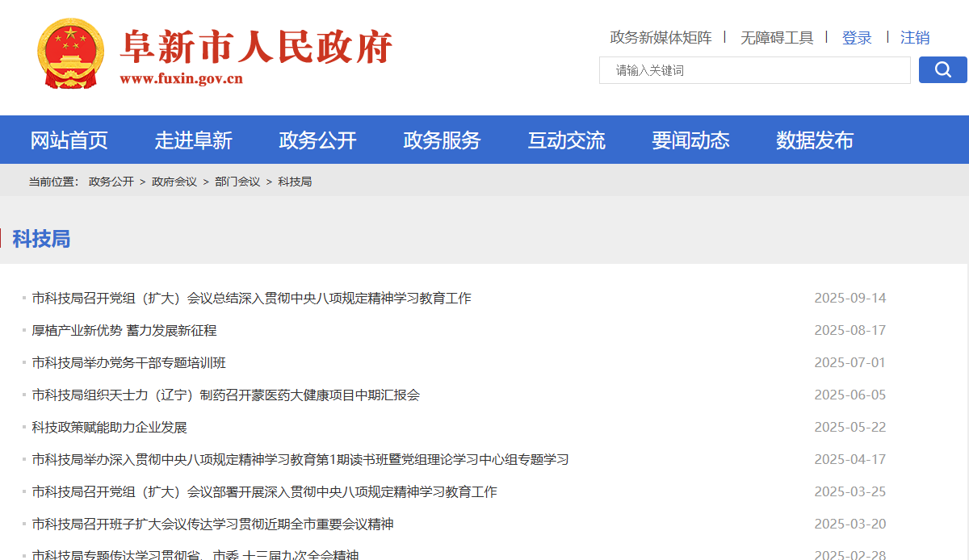This screenshot has width=969, height=560.
Task: Select 政务公开 in main navigation bar
Action: pos(317,140)
